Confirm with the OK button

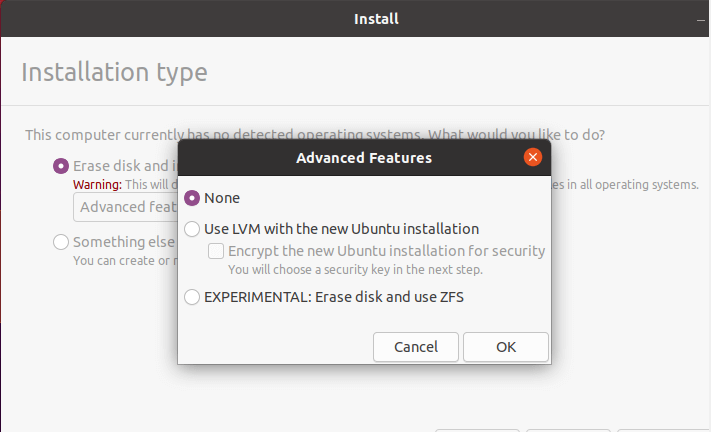[x=506, y=347]
